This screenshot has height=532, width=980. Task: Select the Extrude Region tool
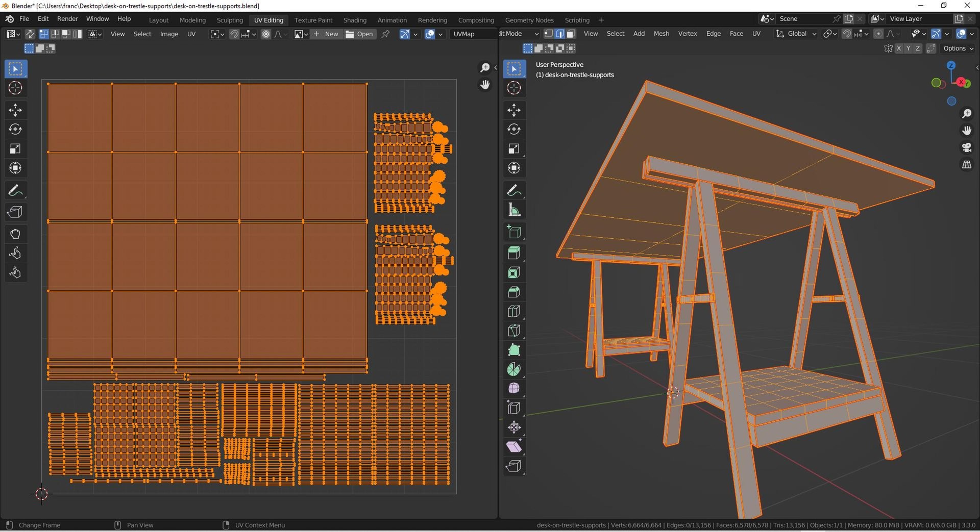[514, 254]
